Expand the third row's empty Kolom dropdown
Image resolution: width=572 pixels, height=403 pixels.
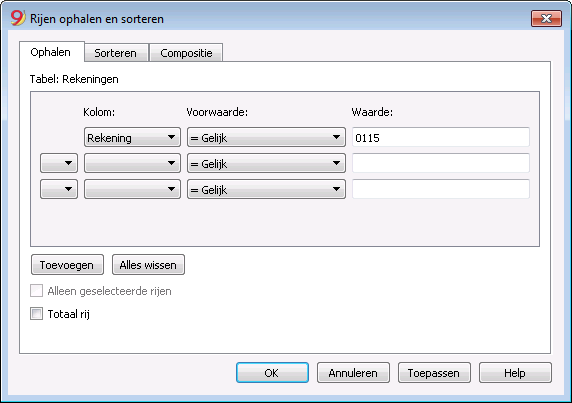pos(132,189)
